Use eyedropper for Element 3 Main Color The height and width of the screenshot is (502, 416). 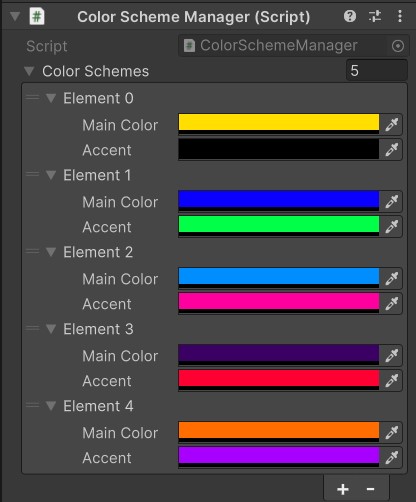(391, 355)
